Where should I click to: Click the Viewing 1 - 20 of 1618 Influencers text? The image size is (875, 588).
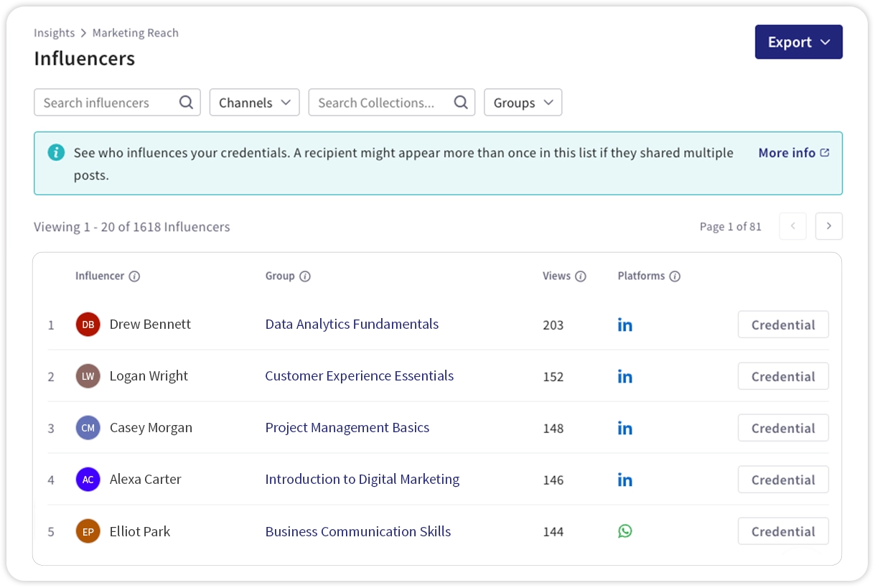[x=132, y=227]
